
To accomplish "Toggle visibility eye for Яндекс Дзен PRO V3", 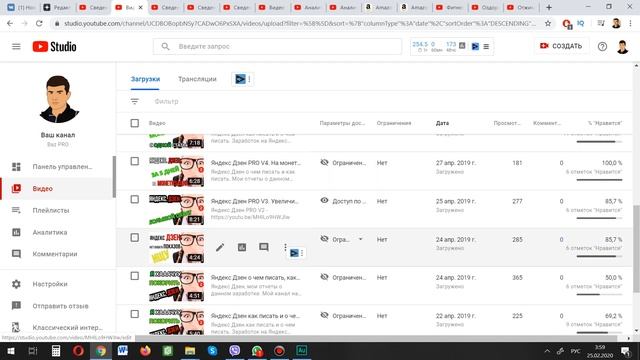I will (x=324, y=200).
